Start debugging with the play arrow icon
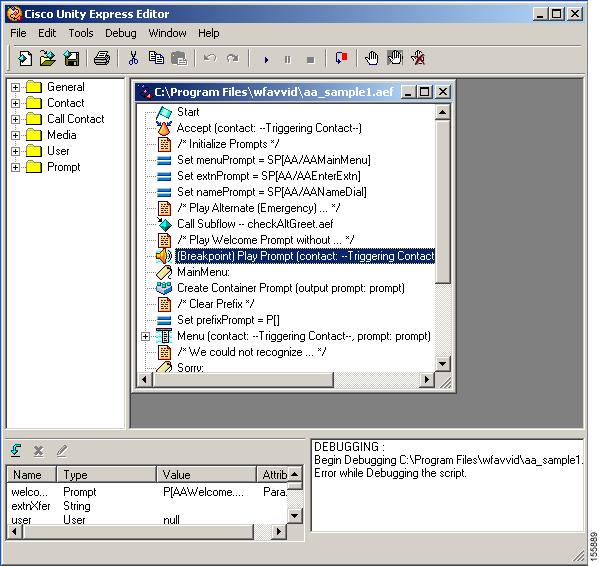 coord(266,60)
